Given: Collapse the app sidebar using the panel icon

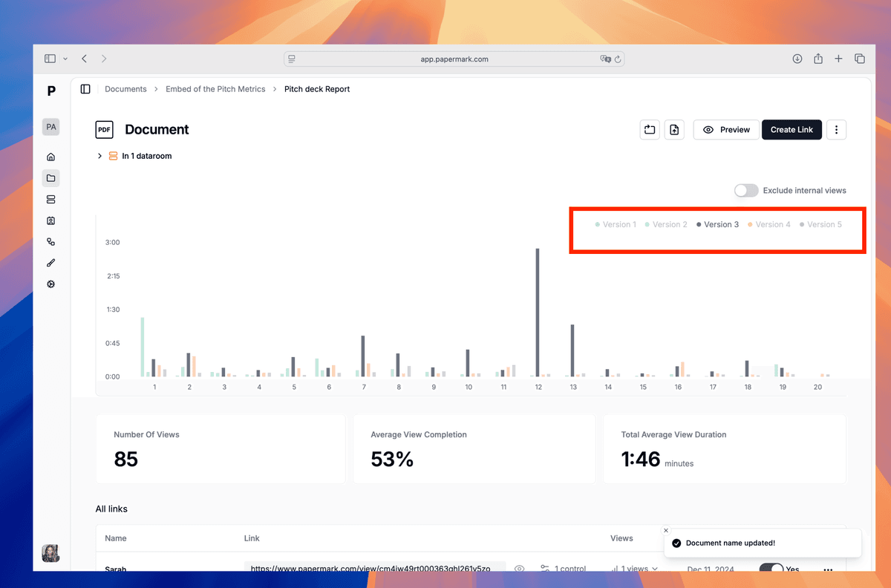Looking at the screenshot, I should 85,89.
